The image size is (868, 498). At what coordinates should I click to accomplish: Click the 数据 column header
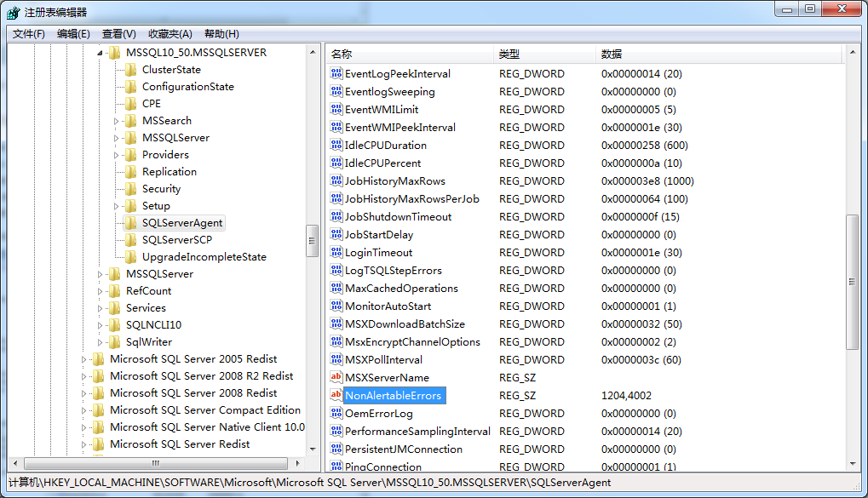tap(611, 54)
